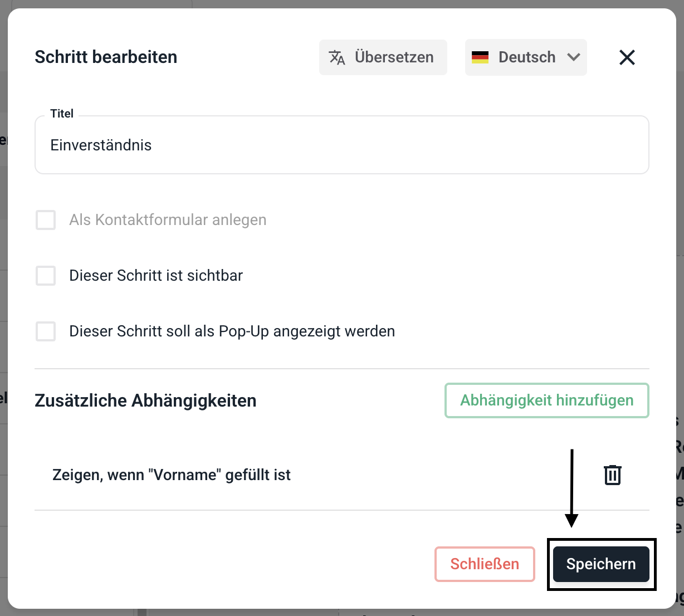Image resolution: width=684 pixels, height=616 pixels.
Task: Enable the "Dieser Schritt ist sichtbar" checkbox
Action: click(46, 276)
